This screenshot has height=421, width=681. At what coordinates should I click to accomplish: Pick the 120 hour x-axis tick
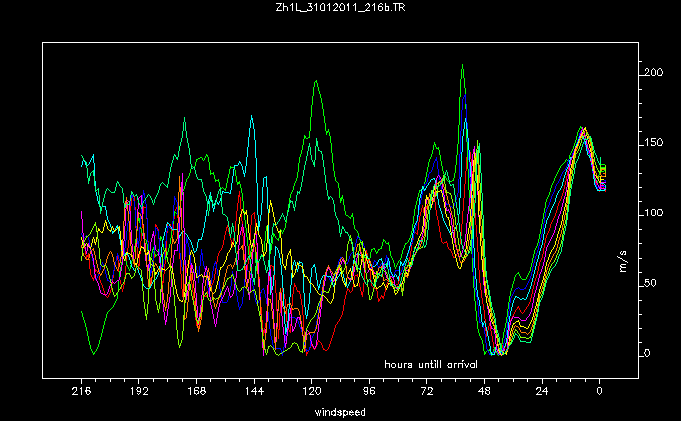[x=312, y=393]
